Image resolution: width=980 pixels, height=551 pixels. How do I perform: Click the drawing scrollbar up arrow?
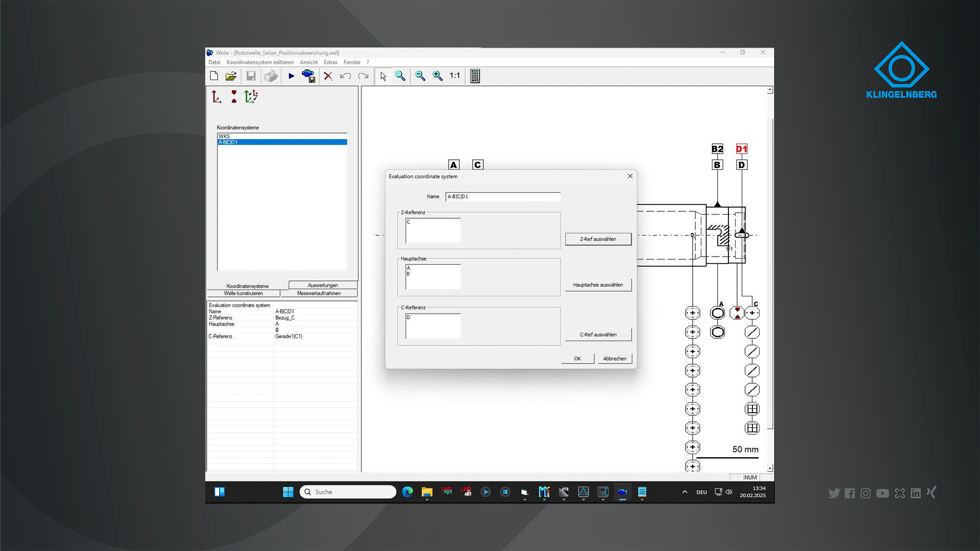coord(770,90)
